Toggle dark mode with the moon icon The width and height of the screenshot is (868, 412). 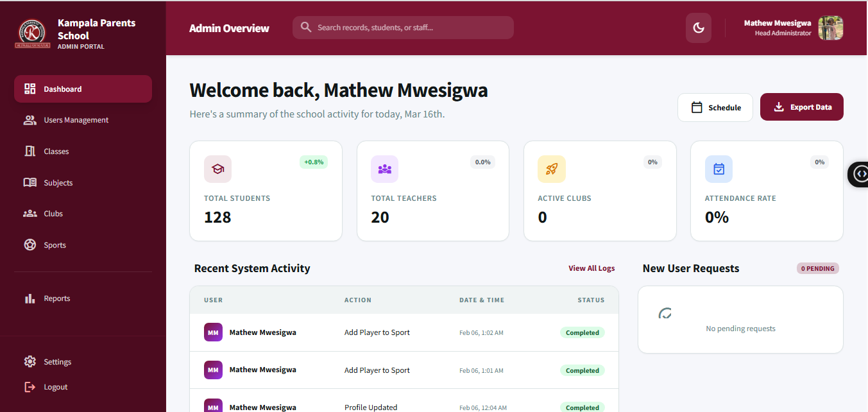tap(699, 28)
